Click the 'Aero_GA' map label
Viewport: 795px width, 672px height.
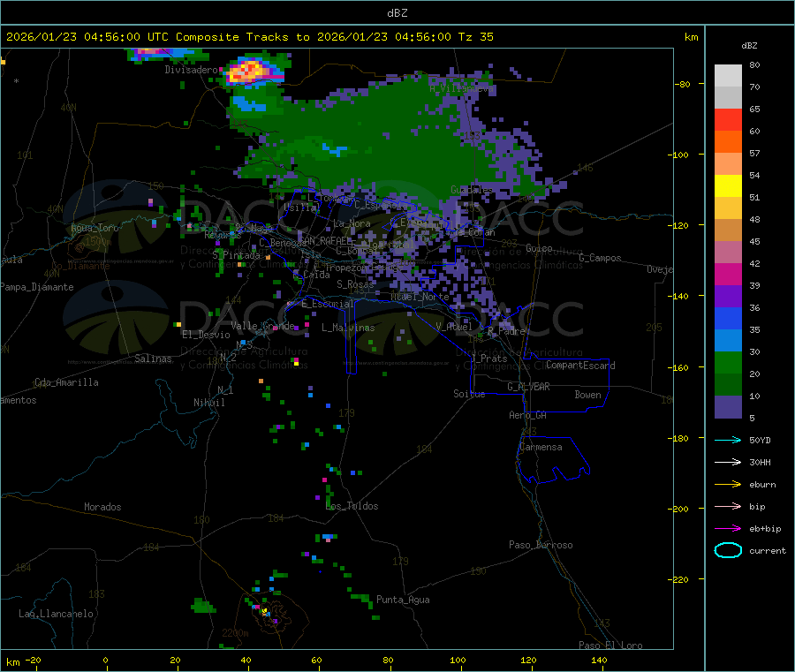[x=528, y=415]
